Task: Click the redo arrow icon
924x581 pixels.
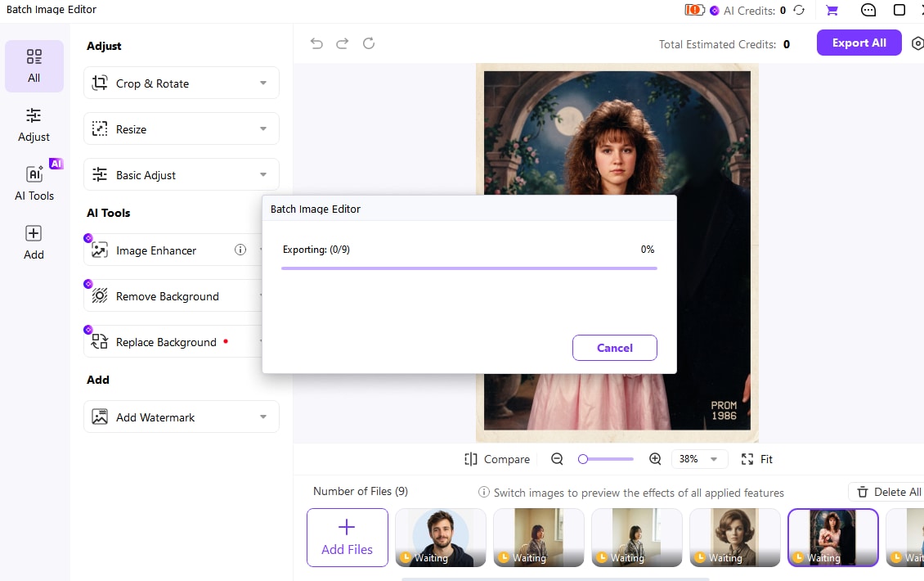Action: [343, 43]
